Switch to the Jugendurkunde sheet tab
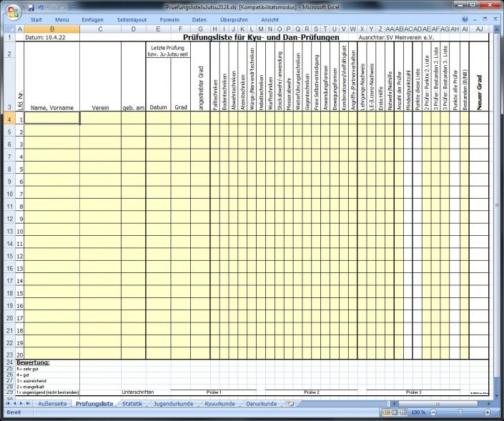Image resolution: width=504 pixels, height=421 pixels. (174, 404)
